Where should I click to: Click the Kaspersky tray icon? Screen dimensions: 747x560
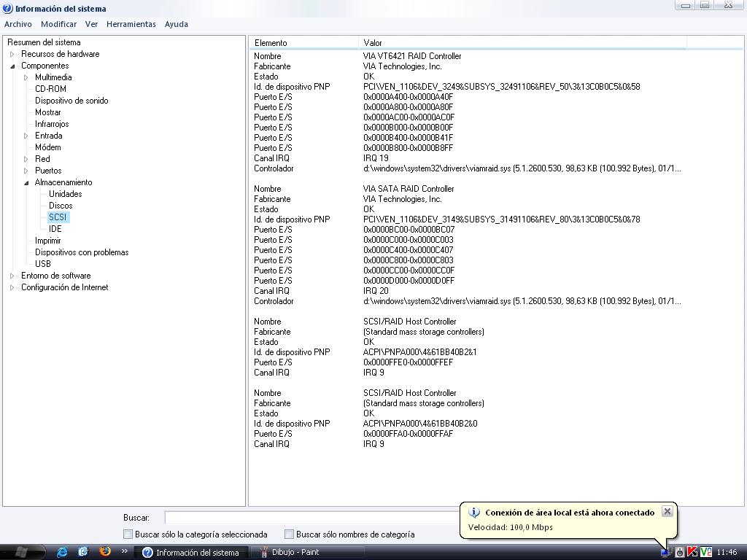[x=692, y=552]
